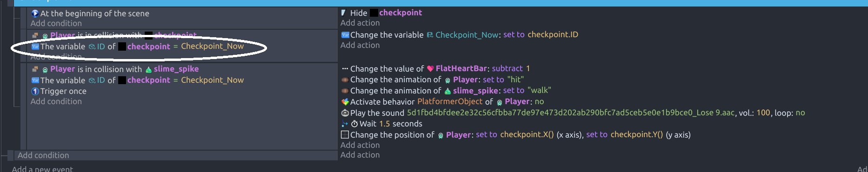Click Add action below Hide checkpoint
The image size is (868, 172).
click(360, 23)
